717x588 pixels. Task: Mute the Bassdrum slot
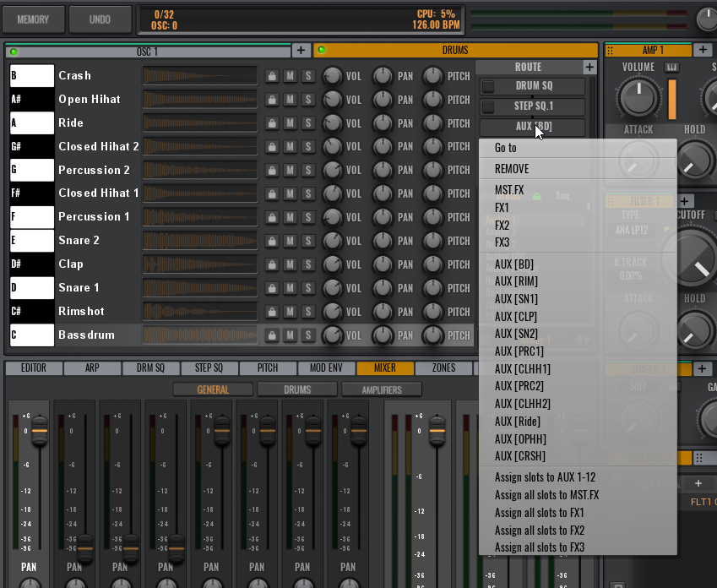(290, 335)
